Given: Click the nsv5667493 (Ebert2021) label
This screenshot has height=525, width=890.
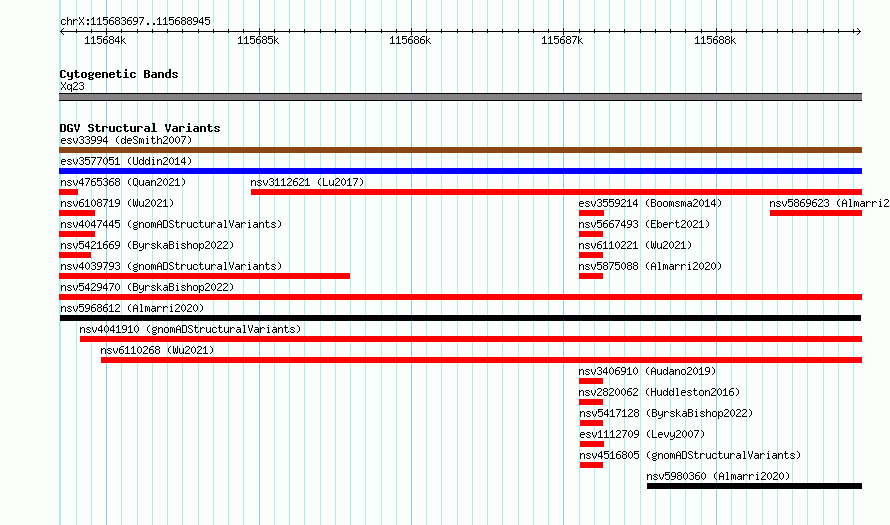Looking at the screenshot, I should pos(644,224).
